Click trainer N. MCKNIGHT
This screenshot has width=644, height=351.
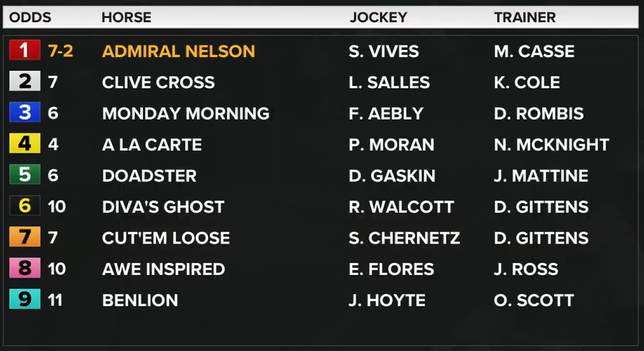[552, 145]
